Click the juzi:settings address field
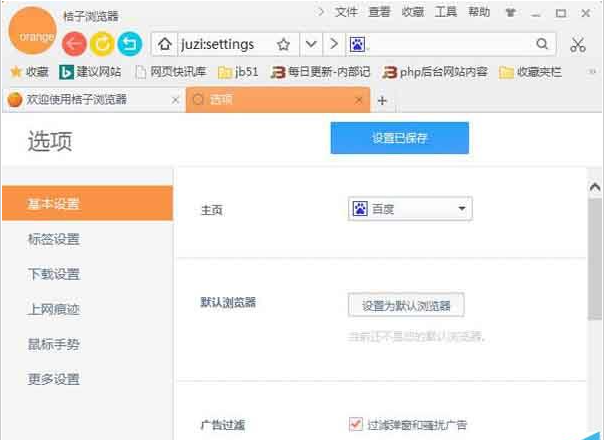The height and width of the screenshot is (440, 605). tap(218, 45)
